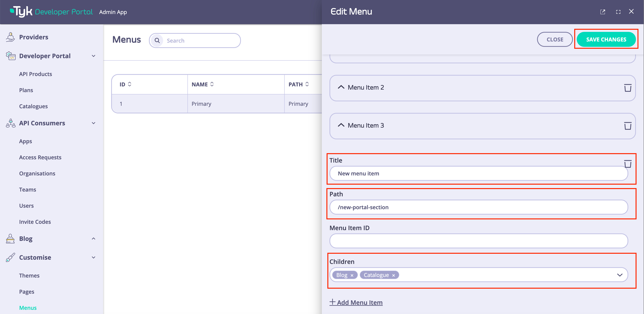
Task: Open Edit Menu in a new window icon
Action: [602, 12]
